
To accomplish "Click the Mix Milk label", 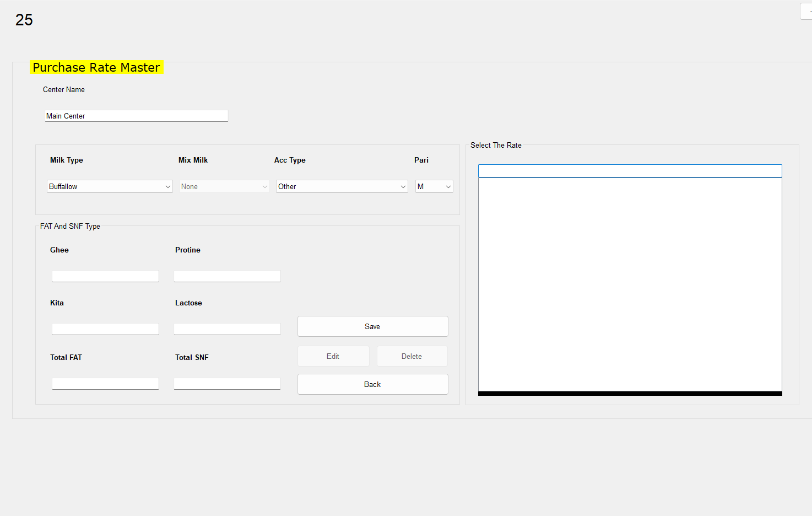I will [x=193, y=160].
